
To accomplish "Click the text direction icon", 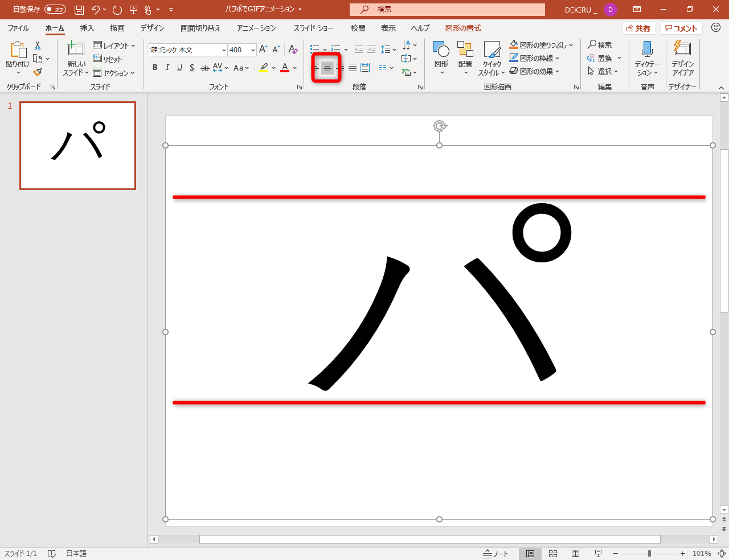I will tap(407, 45).
